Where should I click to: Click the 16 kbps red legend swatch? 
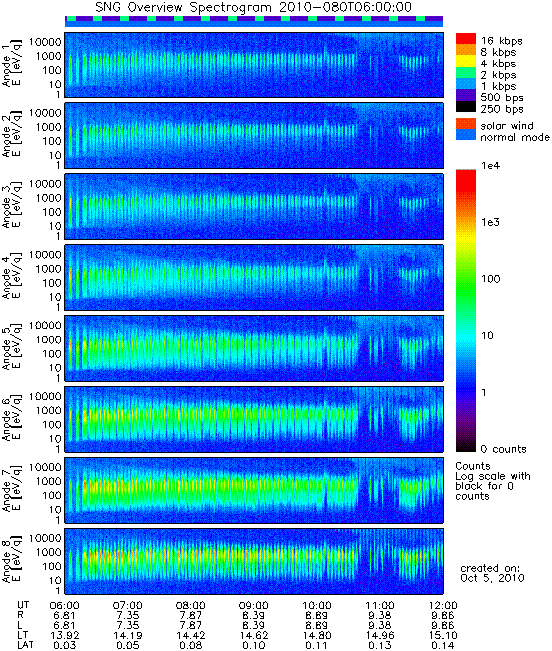466,38
